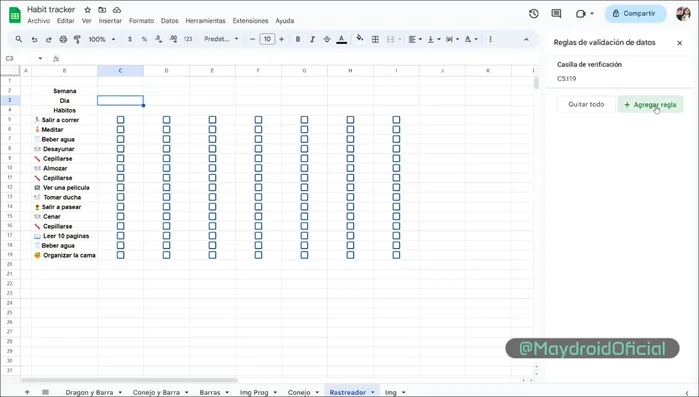Open the search menus magnifier tool
This screenshot has width=699, height=397.
(x=18, y=39)
